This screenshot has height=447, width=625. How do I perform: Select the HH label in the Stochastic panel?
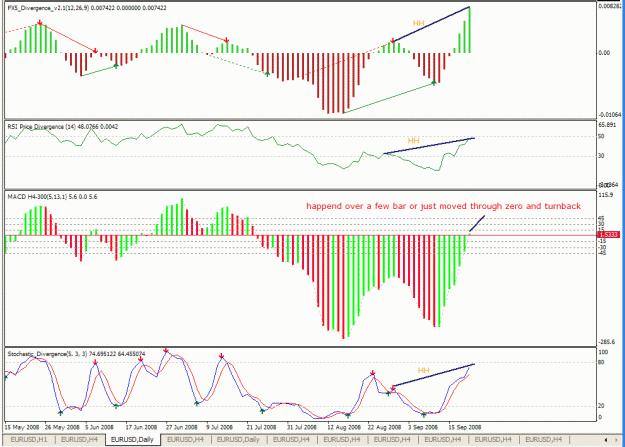tap(423, 370)
